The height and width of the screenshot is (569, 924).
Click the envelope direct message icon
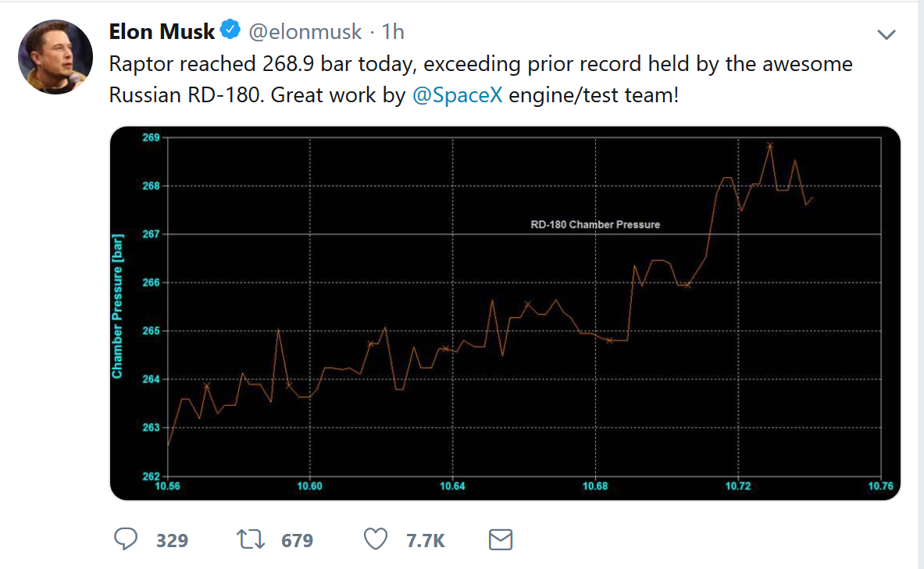pyautogui.click(x=500, y=539)
